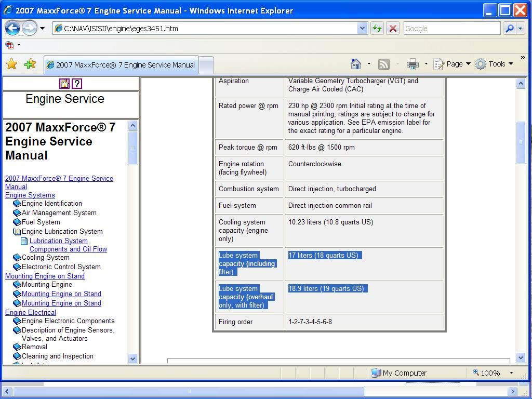Refresh the page with the green arrows
This screenshot has width=532, height=399.
click(377, 29)
